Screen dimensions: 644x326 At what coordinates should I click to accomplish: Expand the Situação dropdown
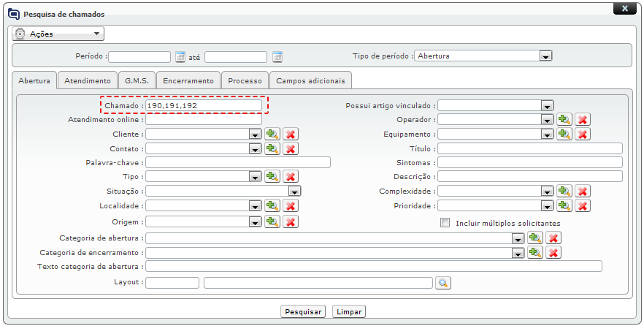pyautogui.click(x=294, y=192)
